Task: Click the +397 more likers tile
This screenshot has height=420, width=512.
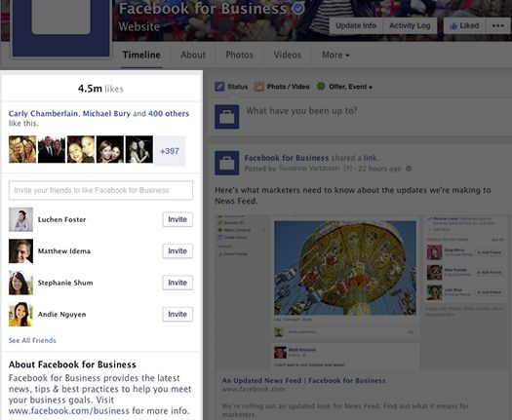Action: coord(170,151)
